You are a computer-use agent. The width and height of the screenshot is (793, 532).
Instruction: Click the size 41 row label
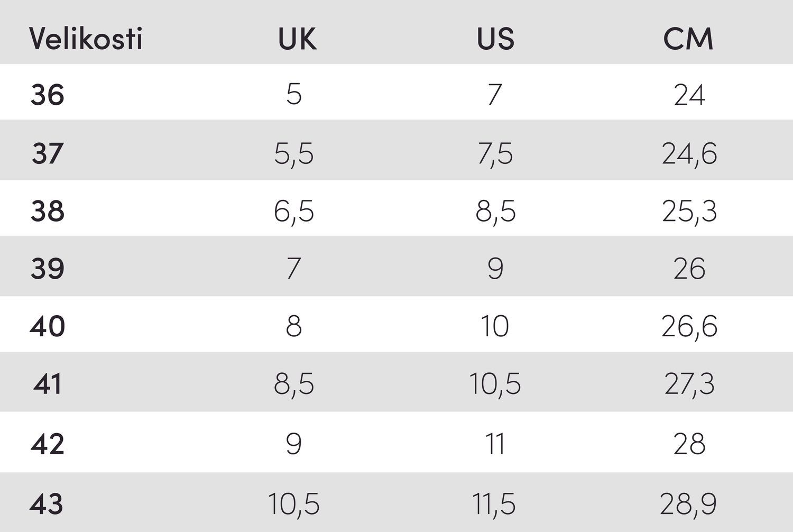(48, 383)
